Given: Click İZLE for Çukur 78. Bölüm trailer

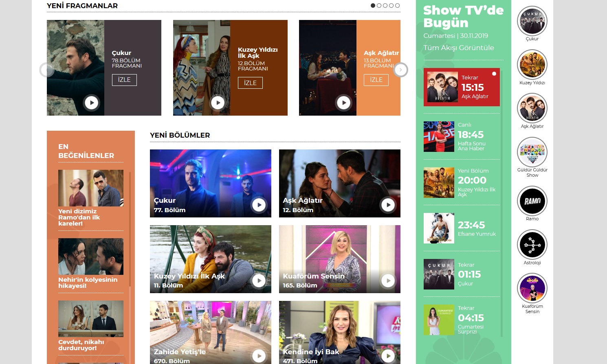Looking at the screenshot, I should 124,80.
